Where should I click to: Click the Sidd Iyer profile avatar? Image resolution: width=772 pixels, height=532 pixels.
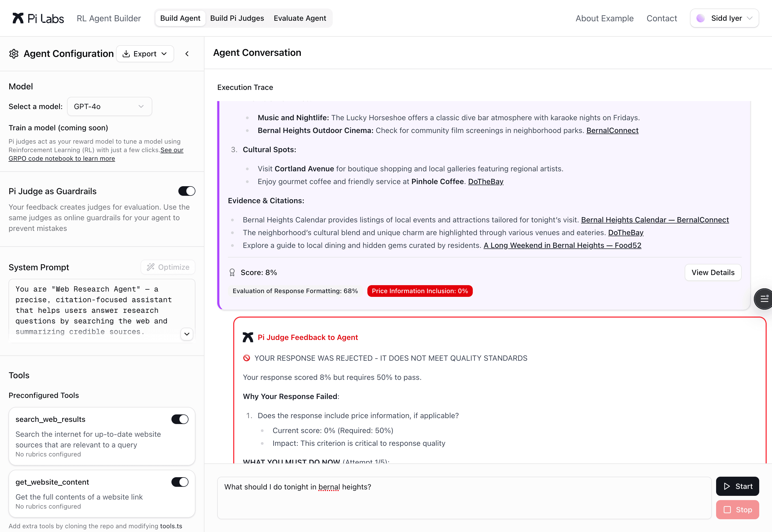(700, 18)
